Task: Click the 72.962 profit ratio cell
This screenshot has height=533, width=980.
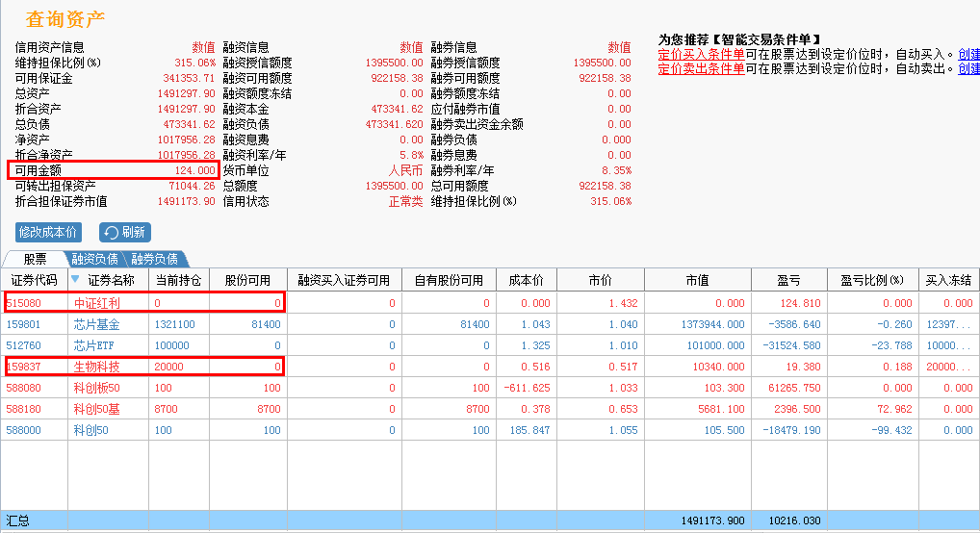Action: coord(895,409)
